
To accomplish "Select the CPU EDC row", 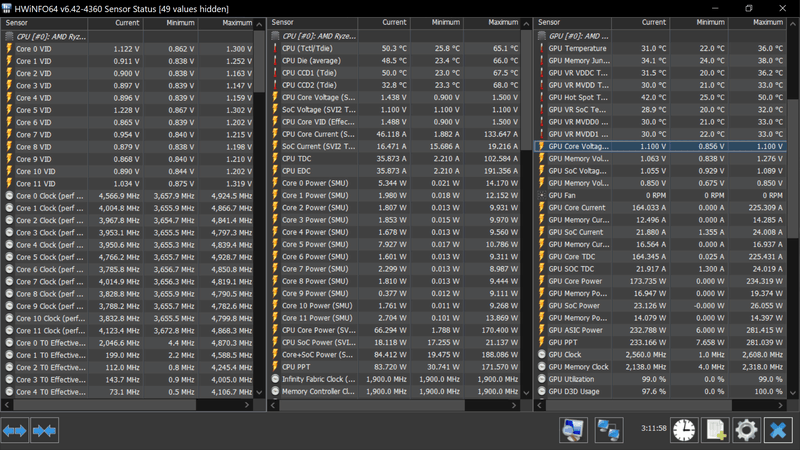I will [x=394, y=170].
